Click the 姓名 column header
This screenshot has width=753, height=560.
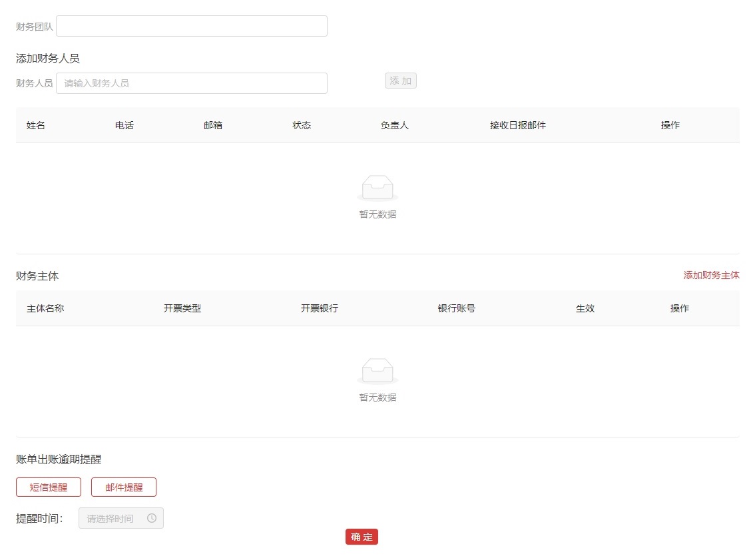(36, 125)
